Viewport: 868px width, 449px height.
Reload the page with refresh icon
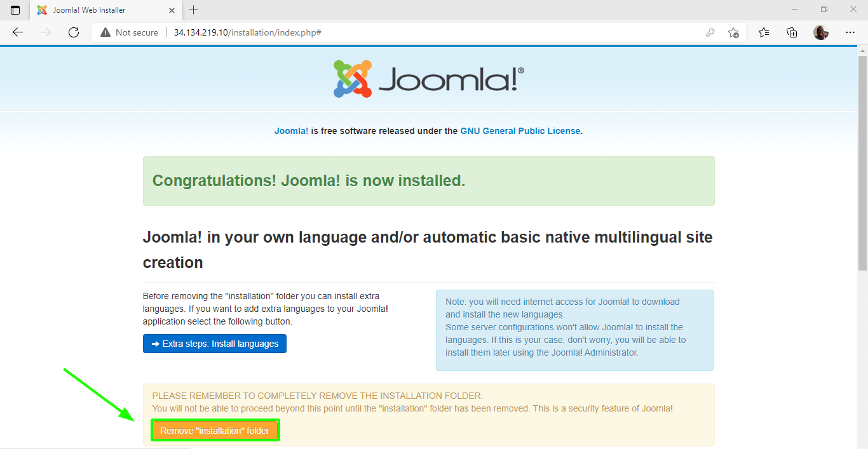pyautogui.click(x=73, y=32)
